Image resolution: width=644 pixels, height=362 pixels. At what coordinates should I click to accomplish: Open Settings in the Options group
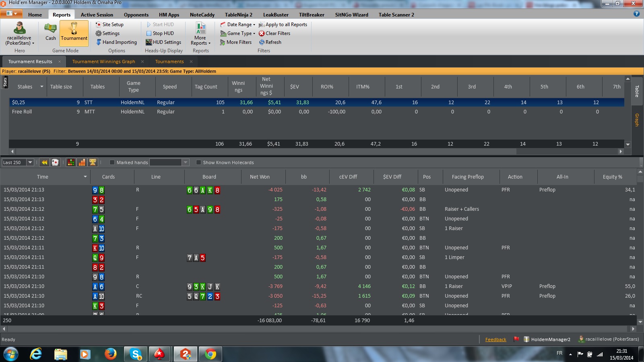coord(107,33)
